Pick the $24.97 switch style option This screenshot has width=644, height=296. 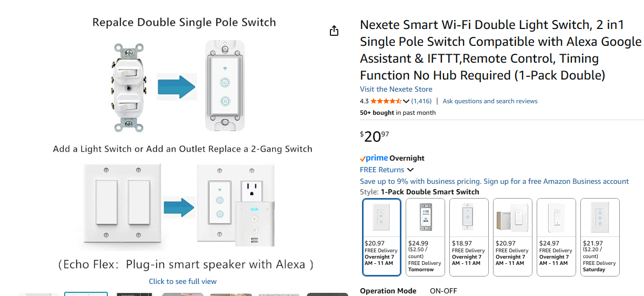pyautogui.click(x=556, y=237)
